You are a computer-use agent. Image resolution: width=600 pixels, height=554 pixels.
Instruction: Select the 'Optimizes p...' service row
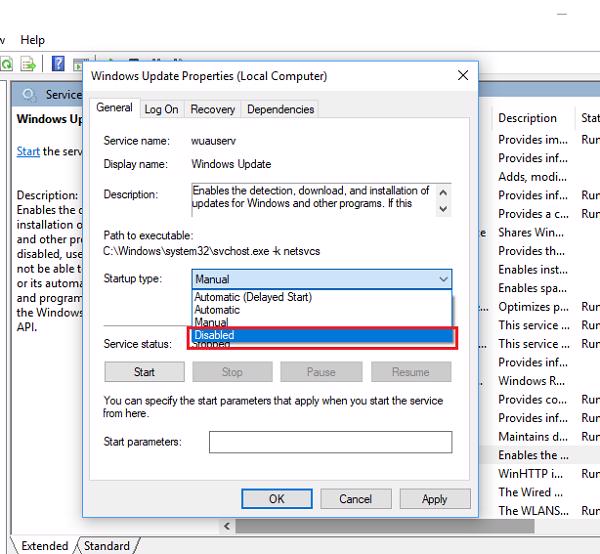coord(533,306)
